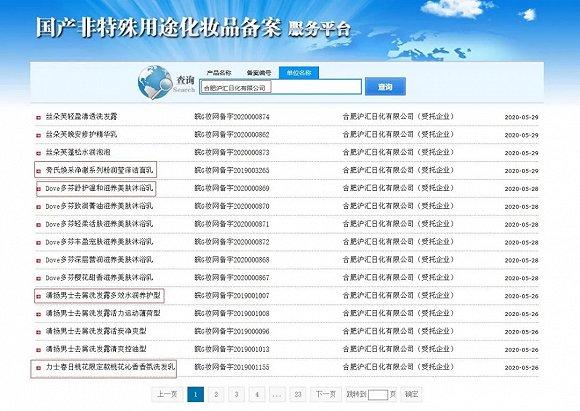Click the blue 查询 search button
580x411 pixels.
tap(385, 87)
